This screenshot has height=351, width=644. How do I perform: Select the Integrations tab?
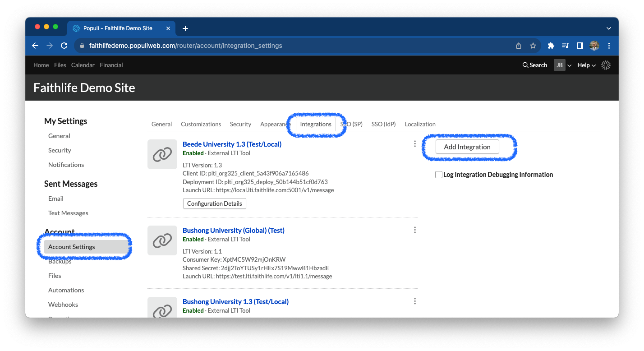coord(316,124)
